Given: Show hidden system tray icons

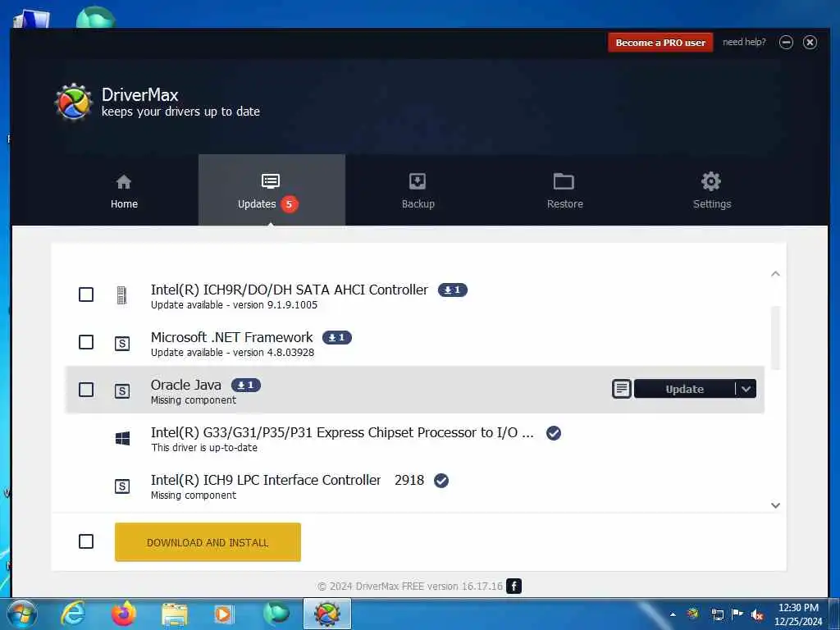Looking at the screenshot, I should click(x=673, y=614).
